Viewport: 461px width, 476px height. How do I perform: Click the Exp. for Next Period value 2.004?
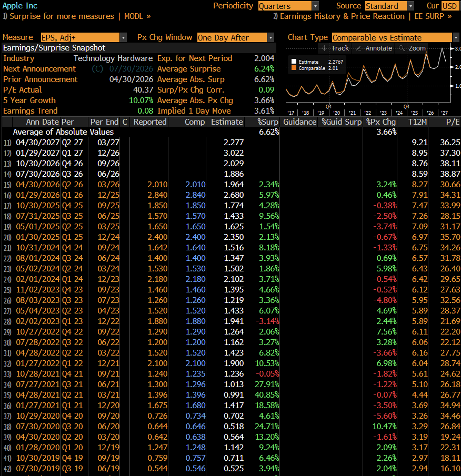(264, 58)
